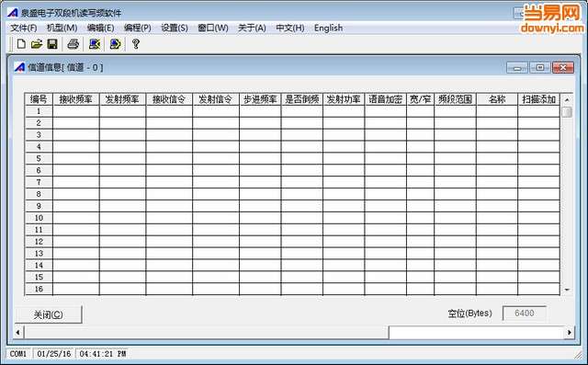Select row number 5 header
The height and width of the screenshot is (365, 588).
39,159
